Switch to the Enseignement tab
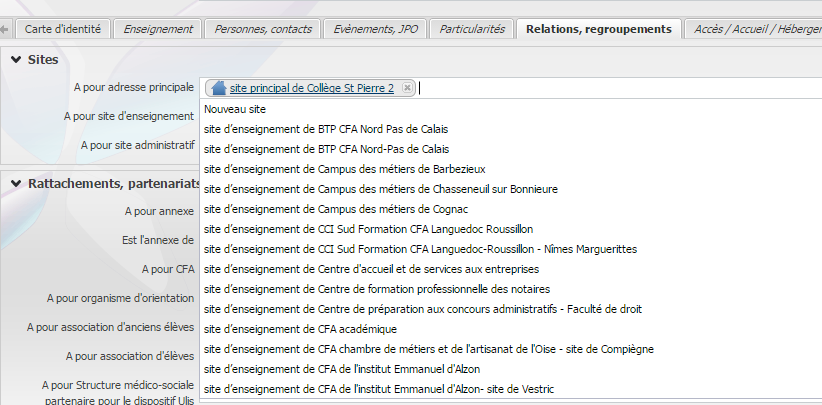The image size is (822, 405). [x=158, y=29]
